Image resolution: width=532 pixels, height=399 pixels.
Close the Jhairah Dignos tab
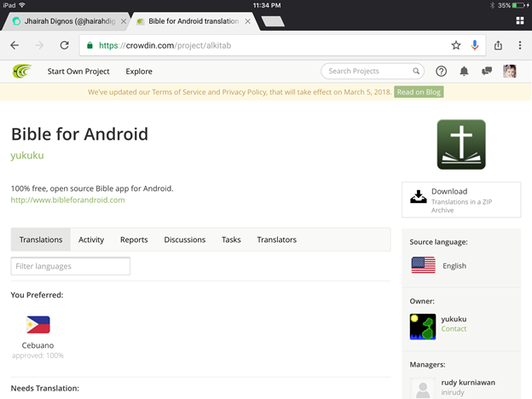coord(124,21)
